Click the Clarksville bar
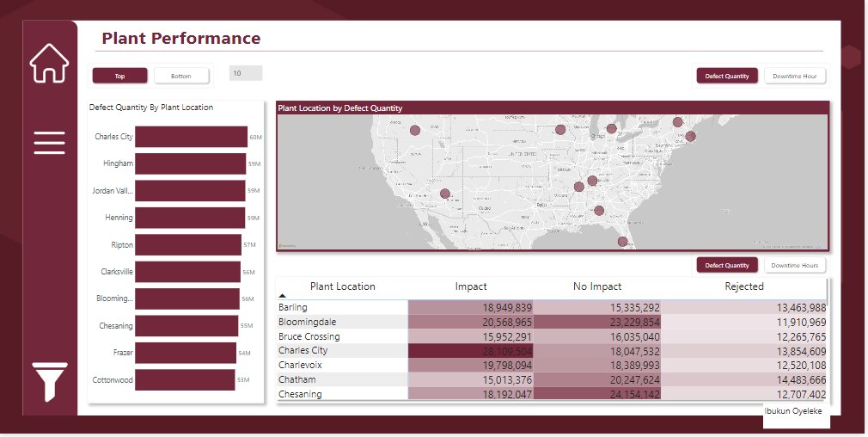 187,272
